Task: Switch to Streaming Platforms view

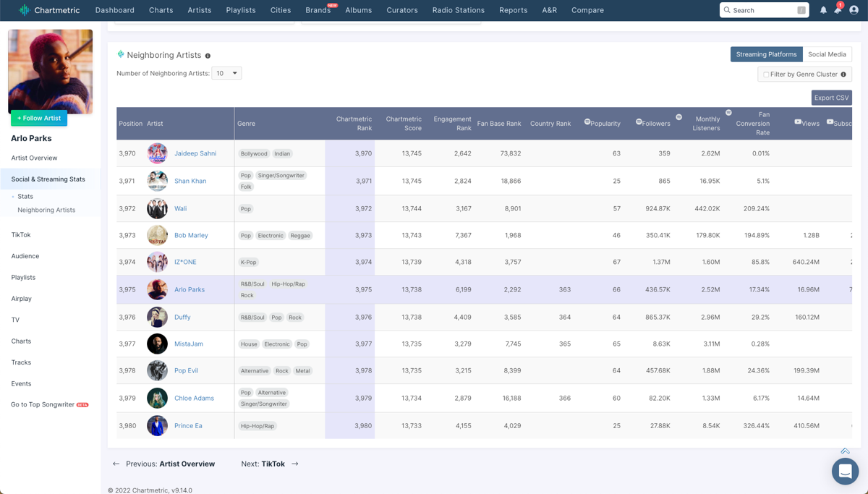Action: click(x=766, y=54)
